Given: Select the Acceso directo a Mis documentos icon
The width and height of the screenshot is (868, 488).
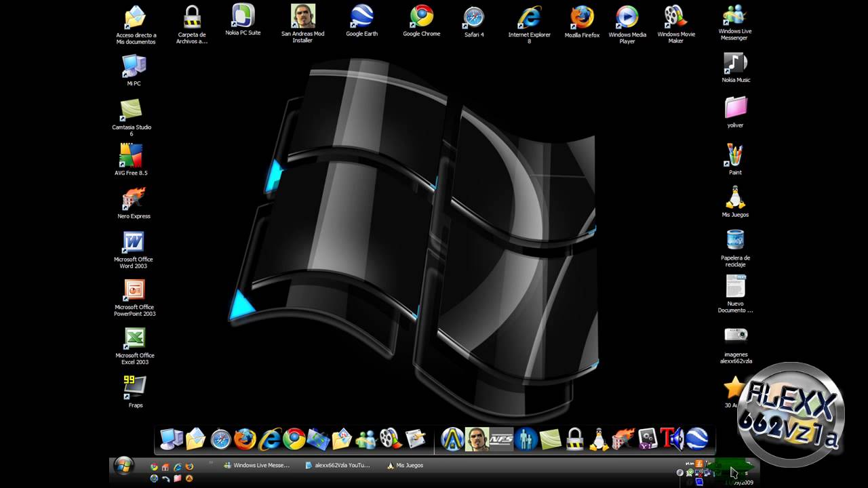Looking at the screenshot, I should pyautogui.click(x=136, y=24).
